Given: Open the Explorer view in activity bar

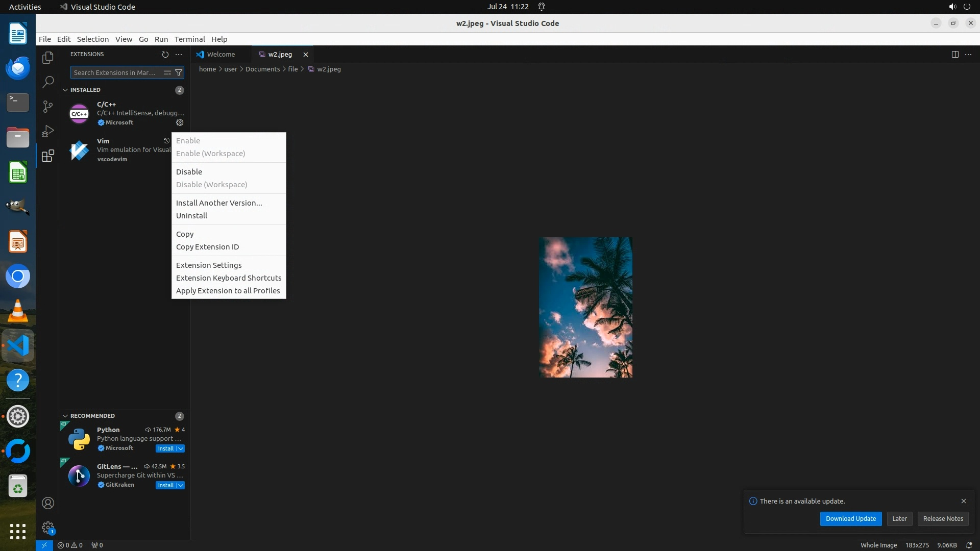Looking at the screenshot, I should (48, 58).
